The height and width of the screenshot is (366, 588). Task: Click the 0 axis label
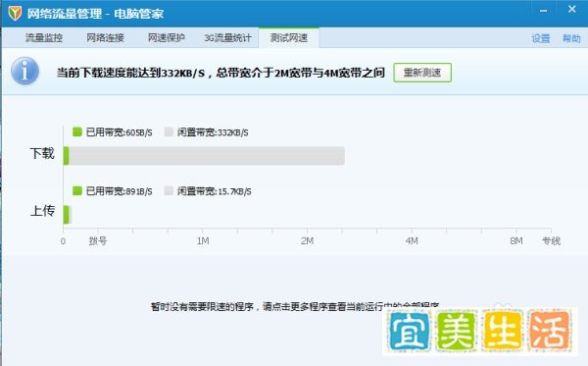coord(63,241)
